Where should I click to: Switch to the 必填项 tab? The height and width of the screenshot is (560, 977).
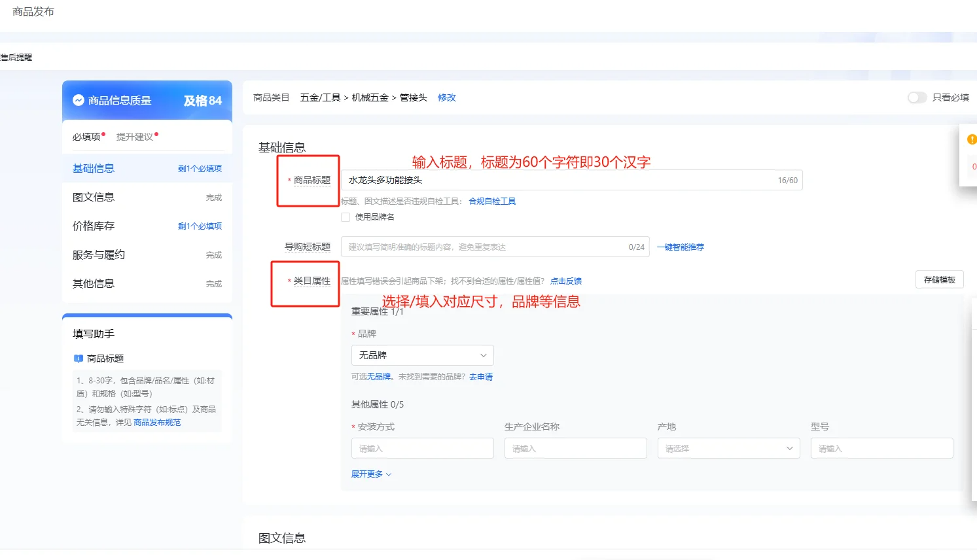pyautogui.click(x=86, y=137)
